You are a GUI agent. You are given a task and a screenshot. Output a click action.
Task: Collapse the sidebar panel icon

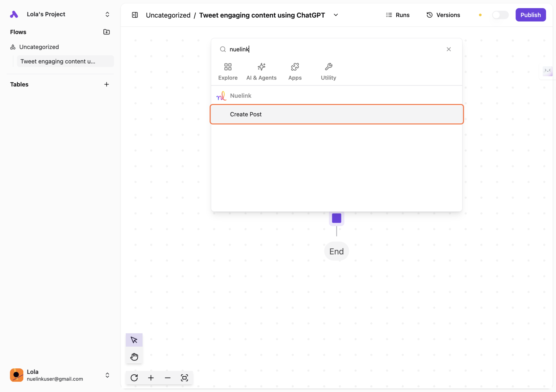[x=135, y=15]
